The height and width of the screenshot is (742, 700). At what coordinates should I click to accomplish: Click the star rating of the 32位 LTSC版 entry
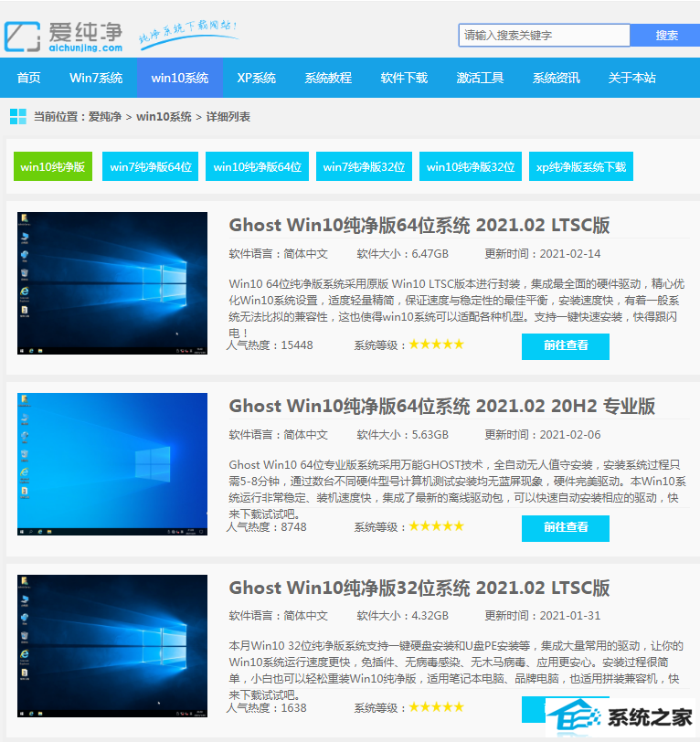[x=437, y=707]
